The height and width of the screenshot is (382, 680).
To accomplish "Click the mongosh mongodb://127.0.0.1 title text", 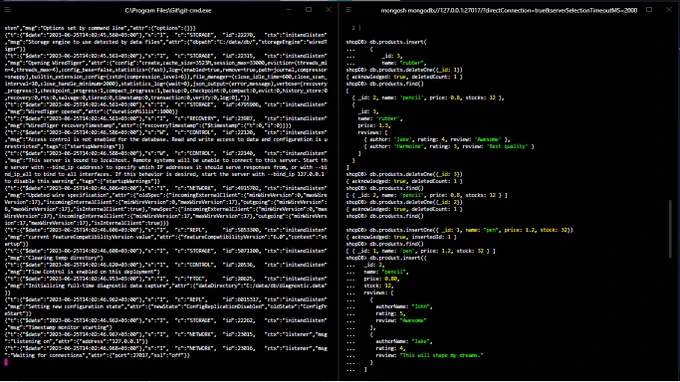I will [x=509, y=10].
